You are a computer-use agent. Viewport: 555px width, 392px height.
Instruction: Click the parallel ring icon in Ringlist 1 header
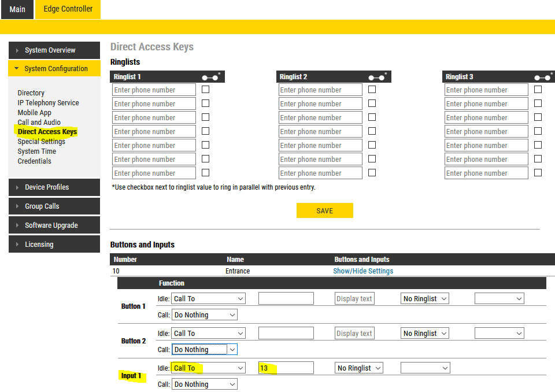tap(210, 77)
